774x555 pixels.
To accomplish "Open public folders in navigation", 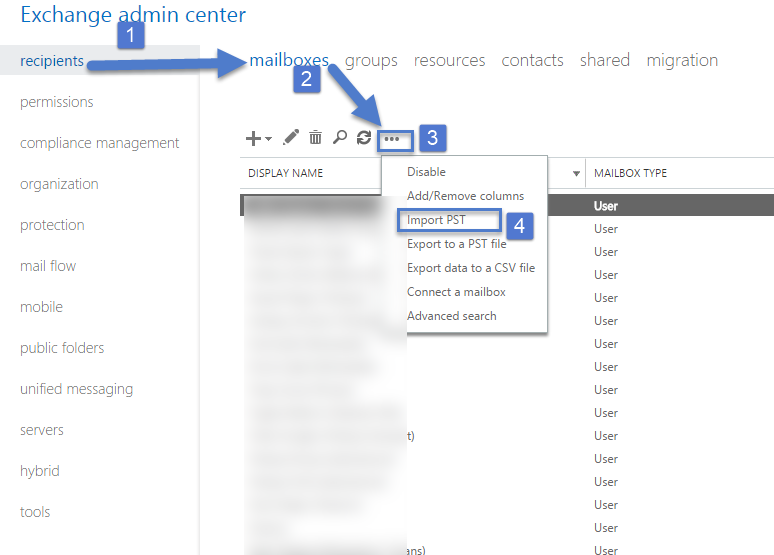I will click(x=62, y=348).
